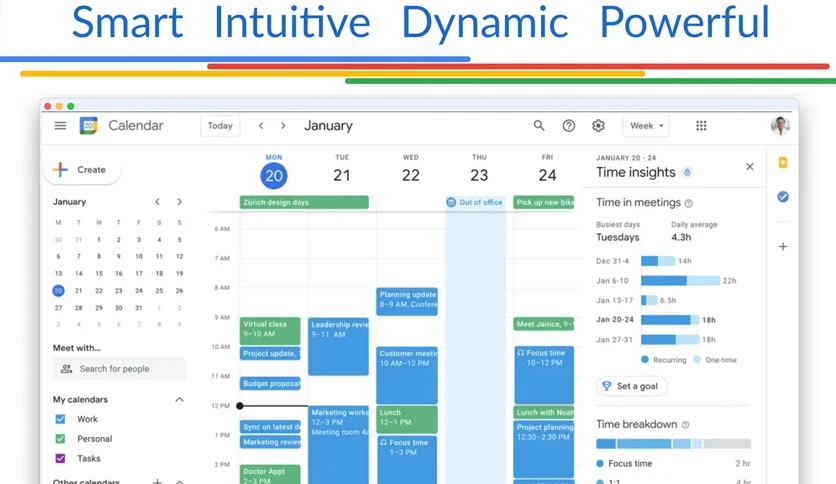Click the Create button
836x484 pixels.
point(82,170)
